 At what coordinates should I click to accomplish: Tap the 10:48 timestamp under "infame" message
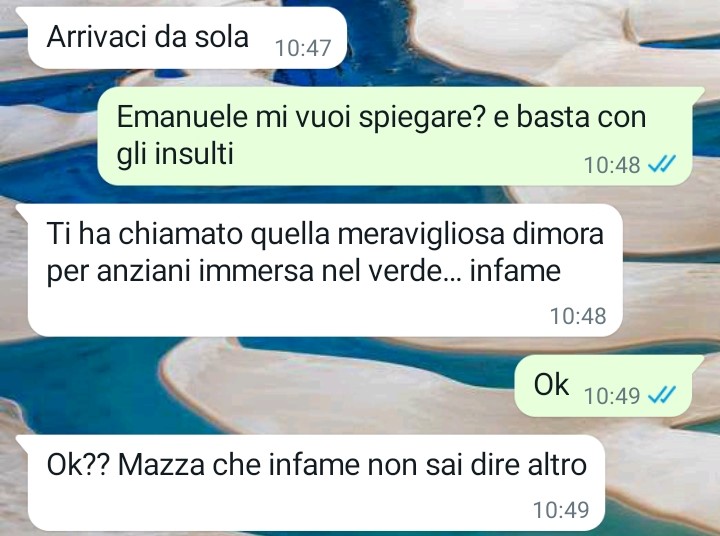578,316
